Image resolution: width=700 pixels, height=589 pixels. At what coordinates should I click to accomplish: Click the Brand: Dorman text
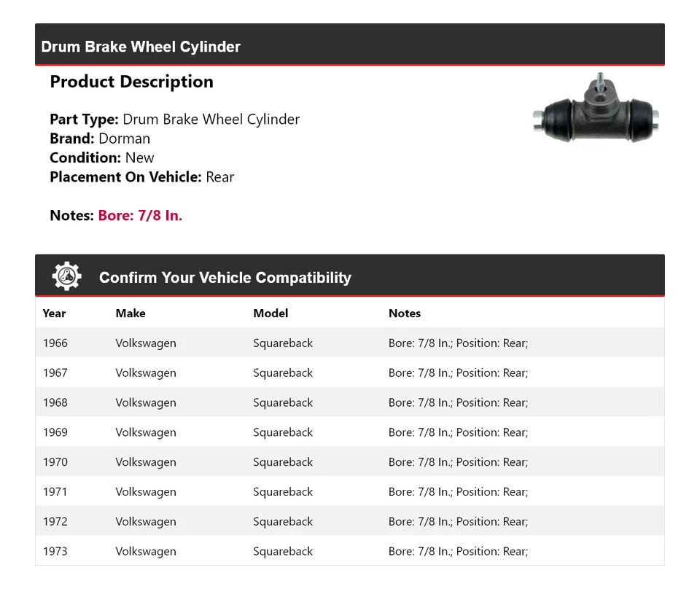(x=100, y=139)
